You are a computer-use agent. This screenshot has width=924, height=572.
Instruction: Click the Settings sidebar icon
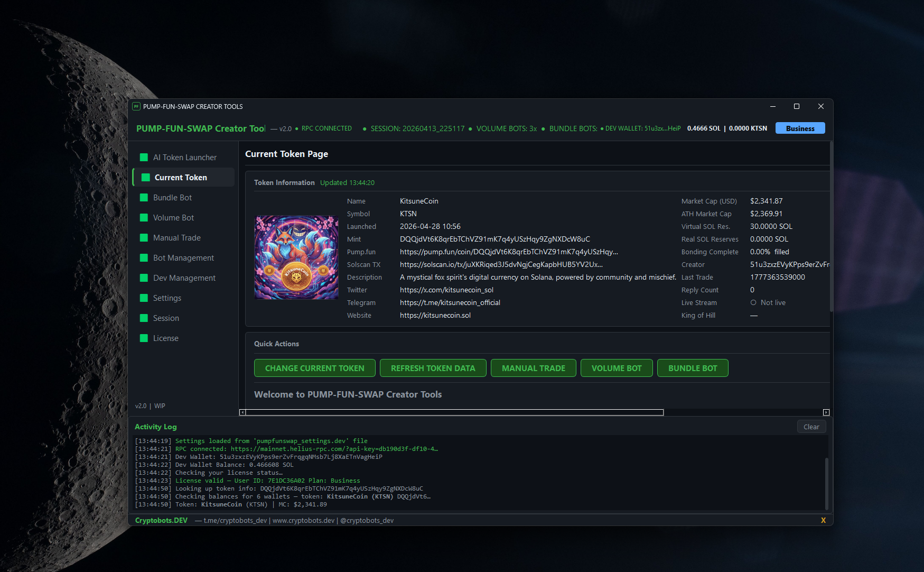144,298
